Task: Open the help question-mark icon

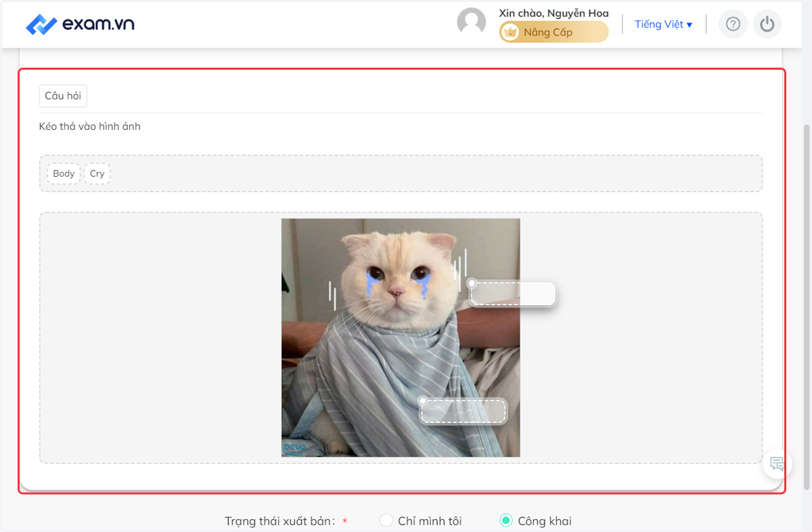Action: (x=733, y=24)
